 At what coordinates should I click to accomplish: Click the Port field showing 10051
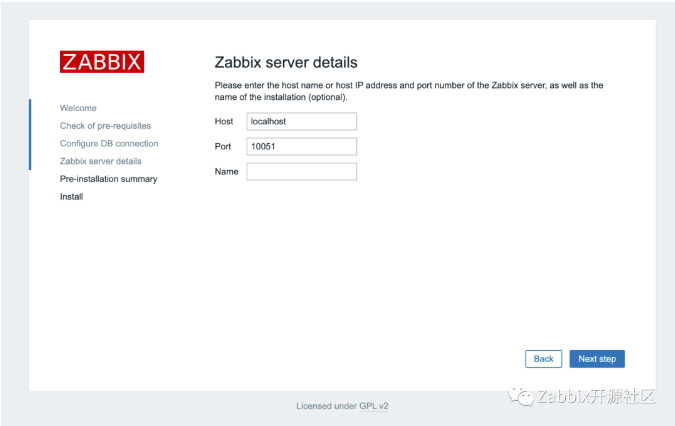tap(301, 146)
